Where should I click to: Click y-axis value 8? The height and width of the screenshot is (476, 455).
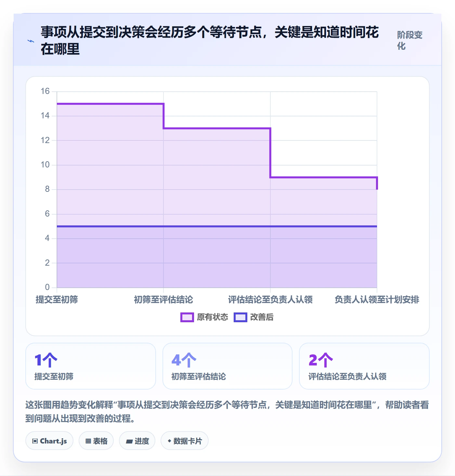point(47,189)
